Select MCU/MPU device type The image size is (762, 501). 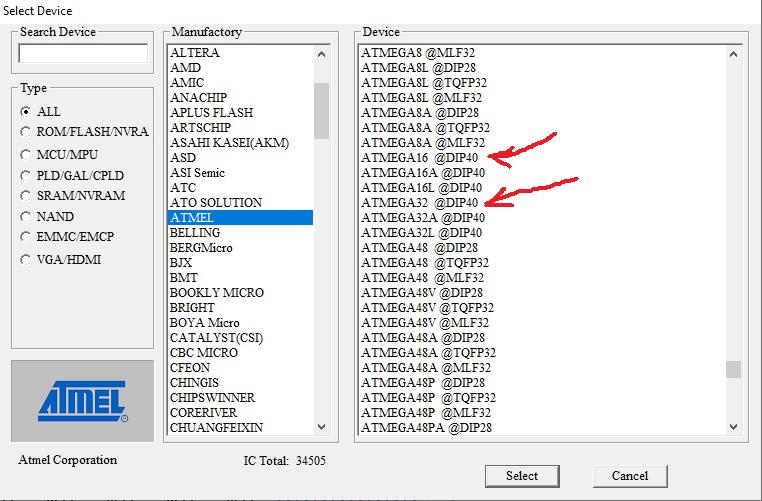click(x=26, y=154)
